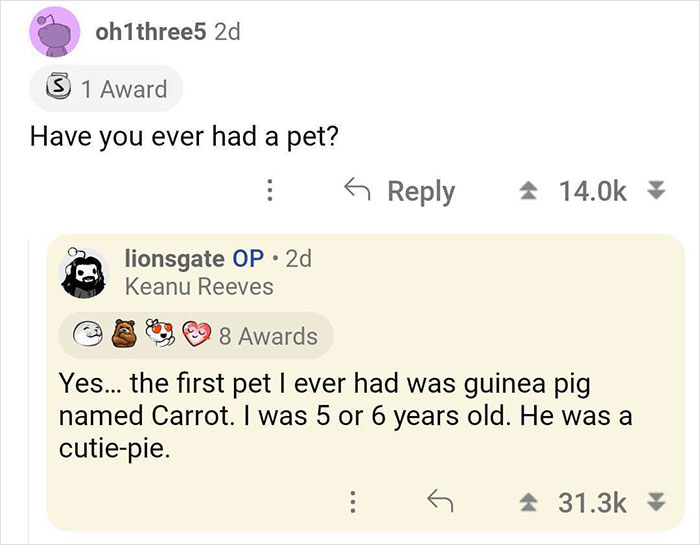Click reply arrow icon on lionsgate's comment
Image resolution: width=700 pixels, height=545 pixels.
[x=437, y=500]
